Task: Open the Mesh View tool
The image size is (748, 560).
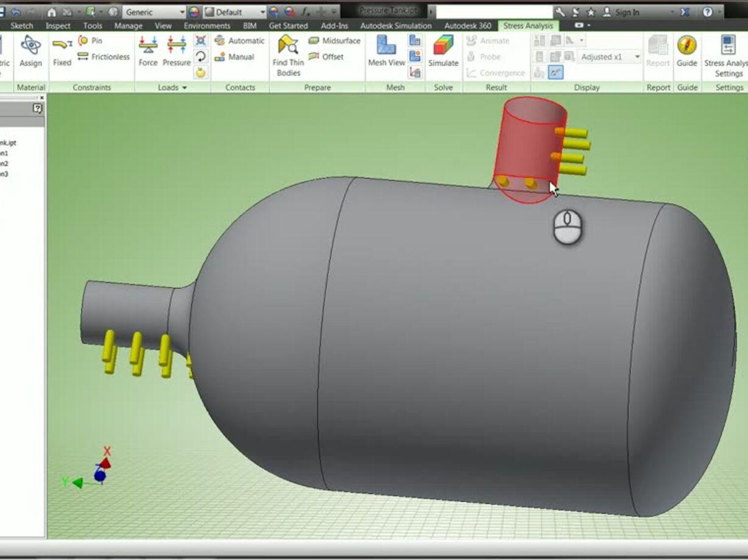Action: (386, 52)
